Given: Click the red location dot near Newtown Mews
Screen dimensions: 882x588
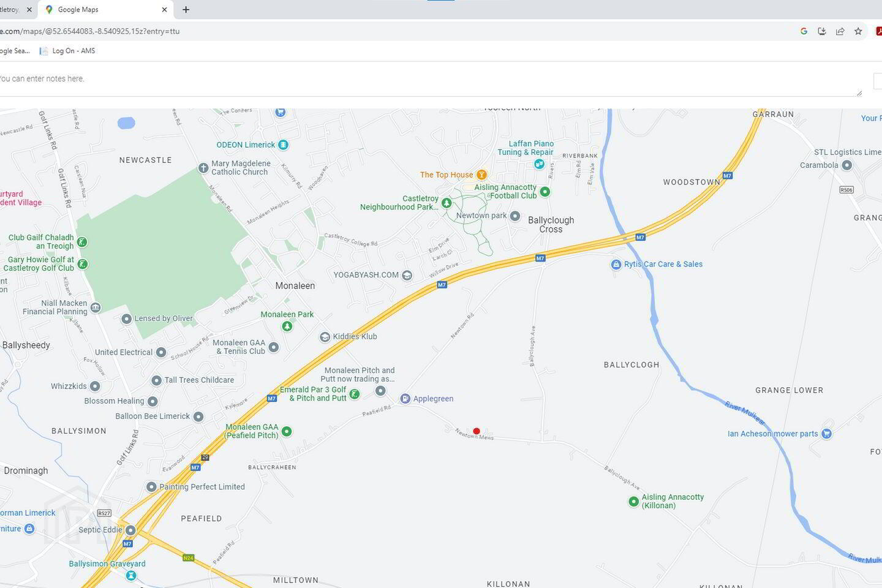Looking at the screenshot, I should click(x=477, y=431).
